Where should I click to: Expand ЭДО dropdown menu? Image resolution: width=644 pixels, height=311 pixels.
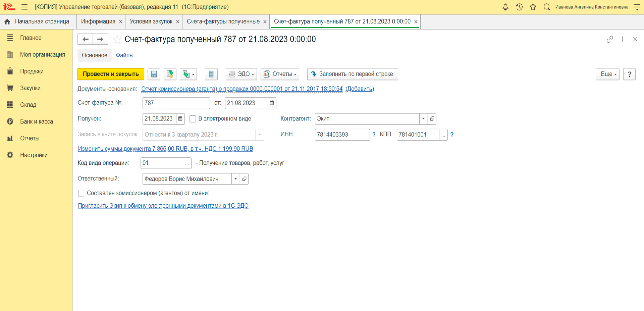pyautogui.click(x=241, y=74)
